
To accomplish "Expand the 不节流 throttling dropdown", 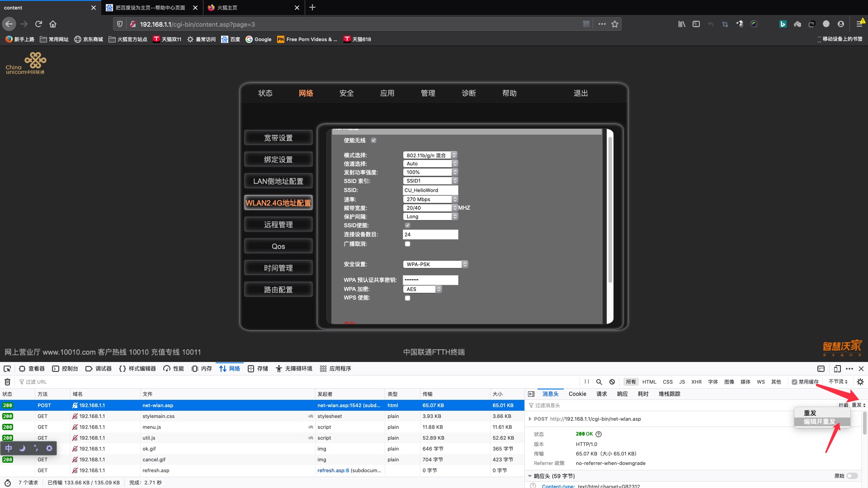I will 838,382.
